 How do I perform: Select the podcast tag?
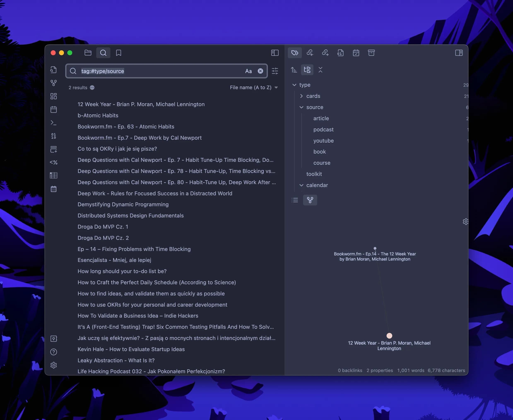tap(323, 130)
